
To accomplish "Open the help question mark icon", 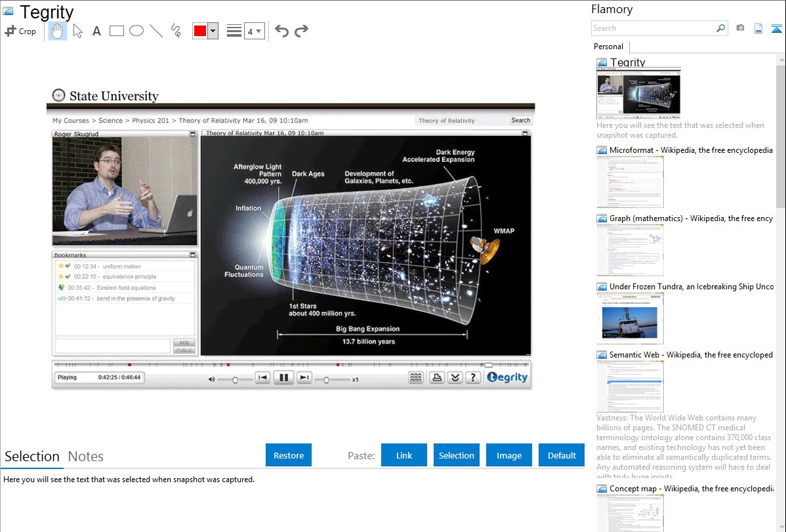I will [473, 378].
